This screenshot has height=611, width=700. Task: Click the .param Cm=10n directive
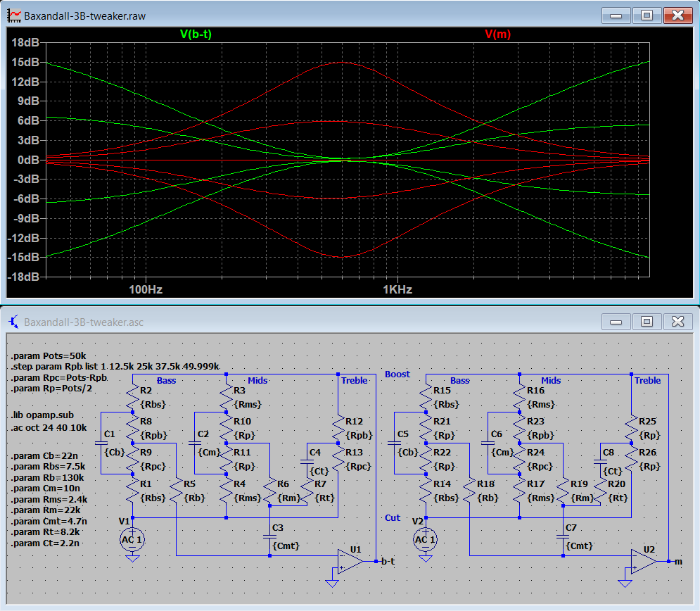point(46,489)
